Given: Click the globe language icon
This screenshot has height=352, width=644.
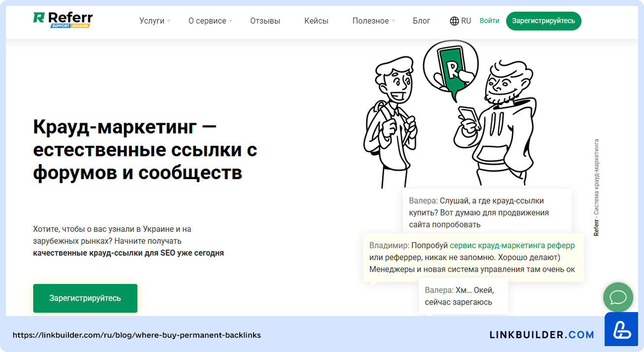Looking at the screenshot, I should [454, 21].
